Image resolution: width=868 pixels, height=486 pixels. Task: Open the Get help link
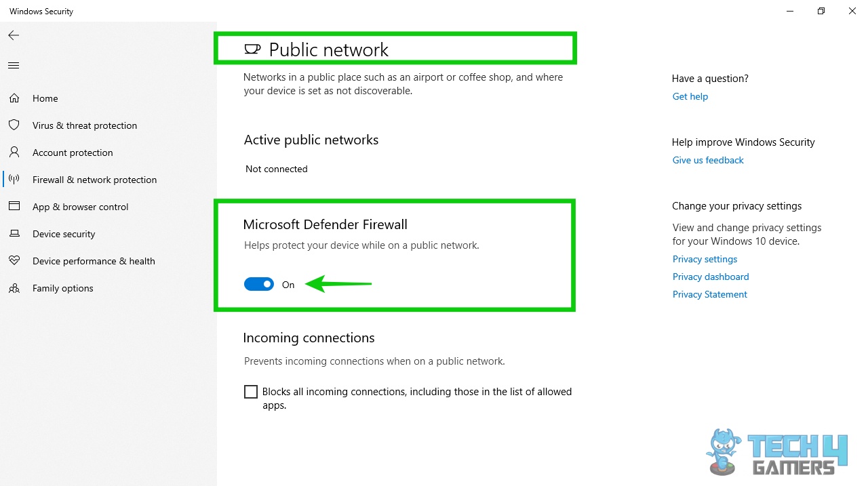pyautogui.click(x=690, y=96)
